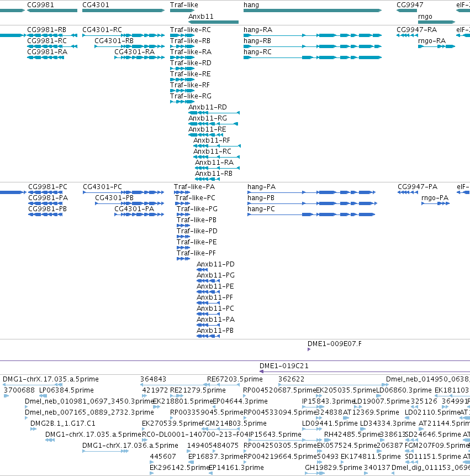Select the hang gene-level label

251,5
